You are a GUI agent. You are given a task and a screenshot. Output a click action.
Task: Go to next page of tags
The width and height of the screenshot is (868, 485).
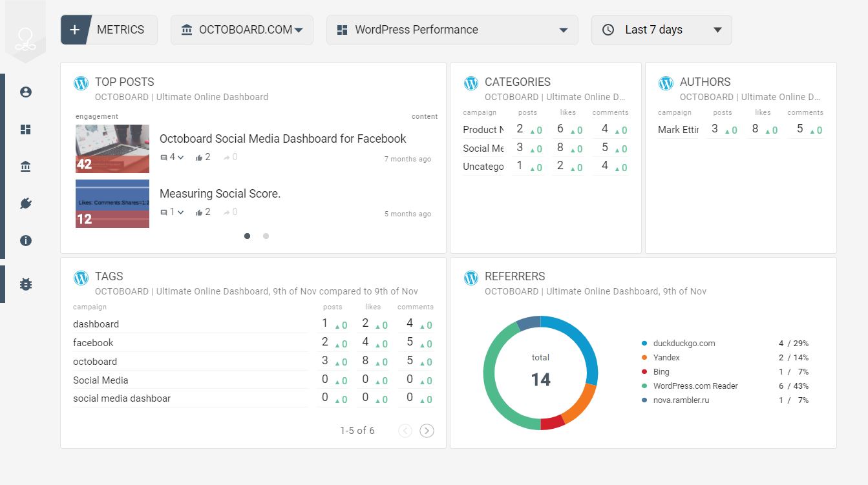[x=427, y=431]
